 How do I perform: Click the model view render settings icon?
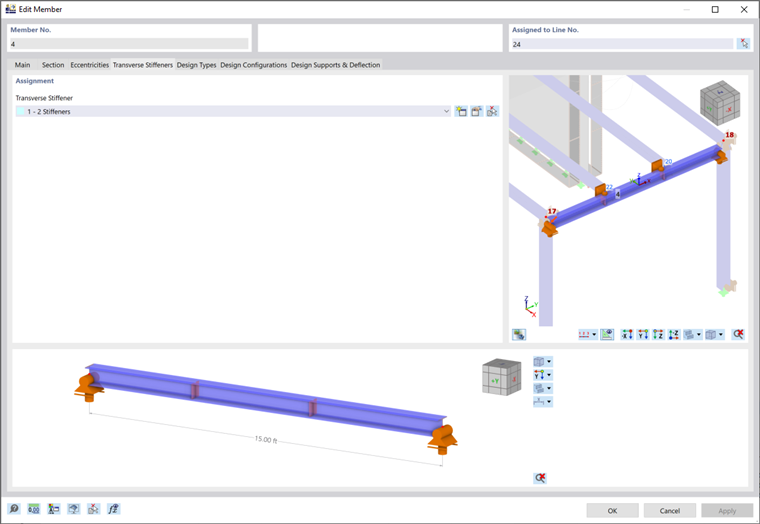point(519,334)
